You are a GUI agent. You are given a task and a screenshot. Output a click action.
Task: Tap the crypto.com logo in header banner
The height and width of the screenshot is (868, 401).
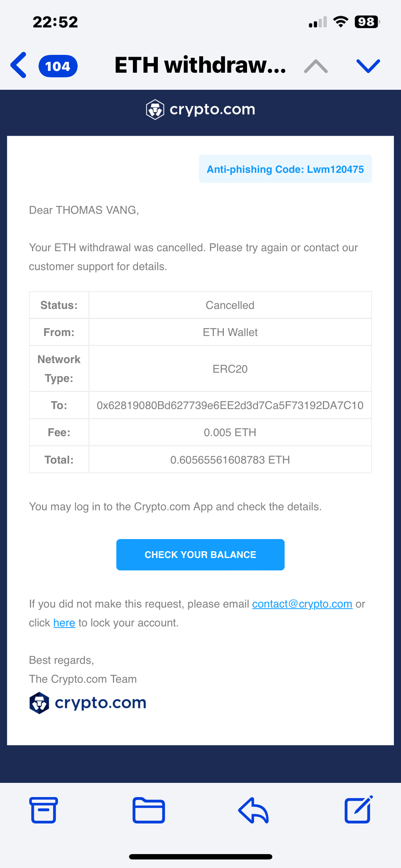[x=200, y=109]
